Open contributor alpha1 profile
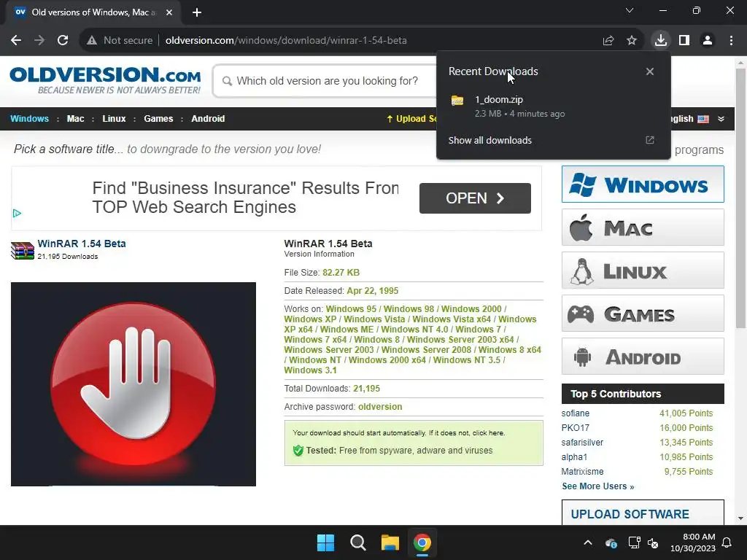747x560 pixels. [574, 457]
